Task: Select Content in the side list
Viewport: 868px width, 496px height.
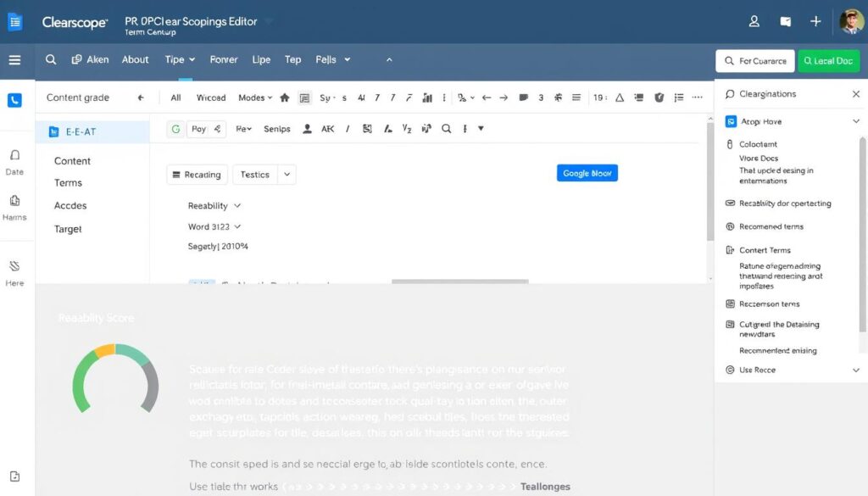Action: (72, 161)
